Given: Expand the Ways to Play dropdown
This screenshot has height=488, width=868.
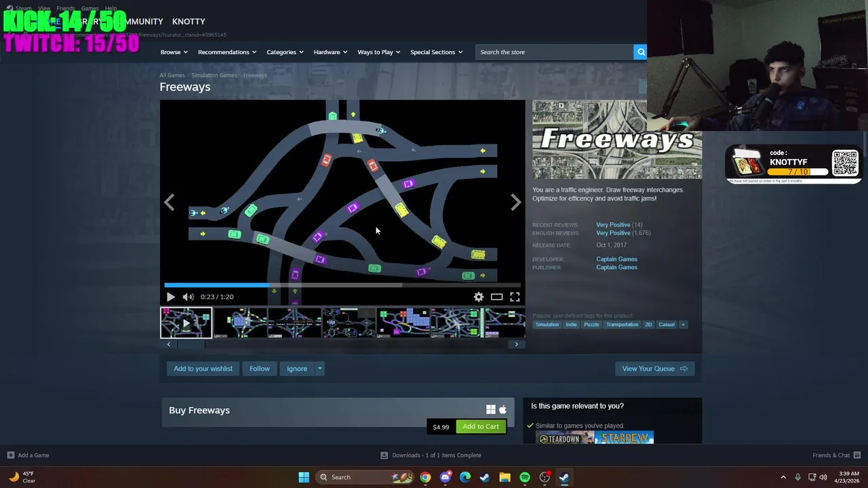Looking at the screenshot, I should click(x=378, y=52).
